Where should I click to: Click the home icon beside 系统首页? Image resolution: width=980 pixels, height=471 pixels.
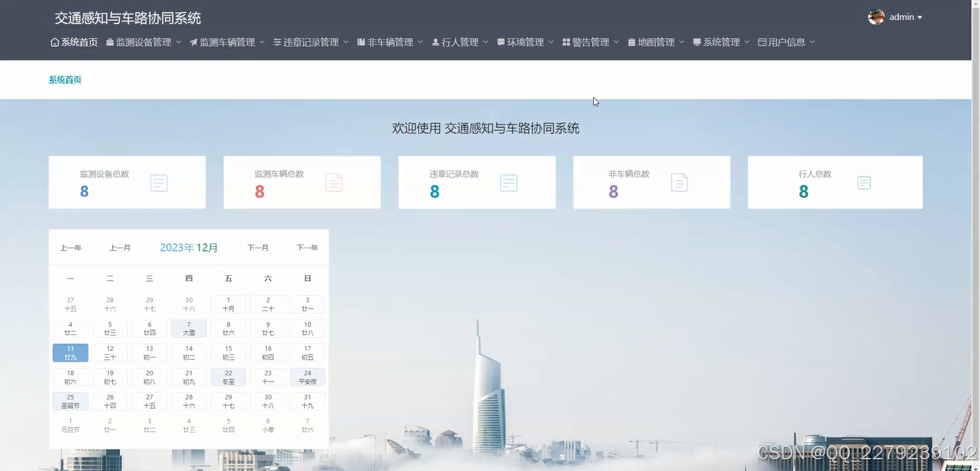54,42
